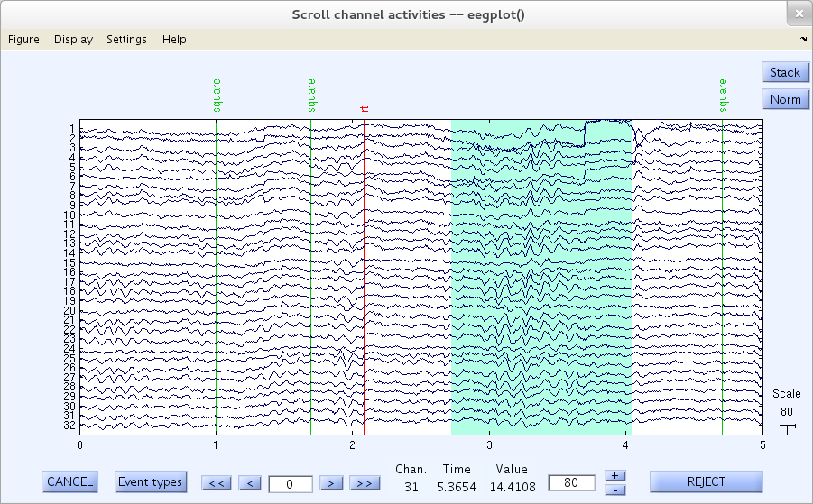Step forward using the single > button
The width and height of the screenshot is (813, 504).
tap(332, 483)
